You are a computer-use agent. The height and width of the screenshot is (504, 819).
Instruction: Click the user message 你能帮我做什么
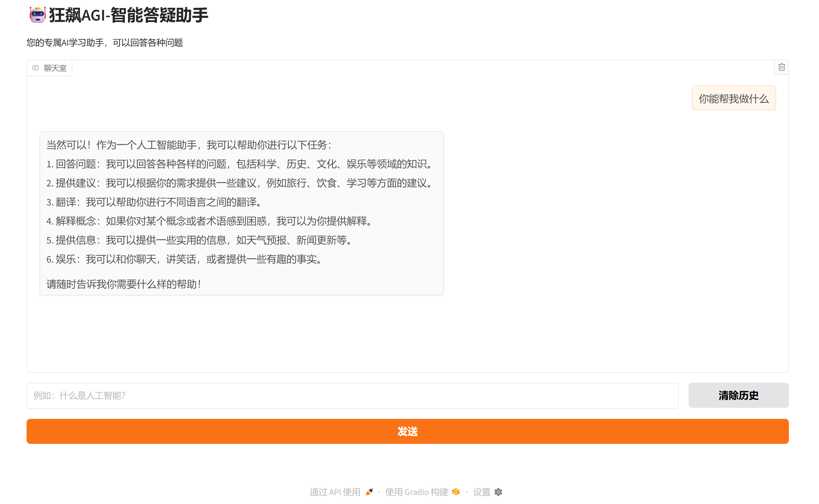pos(733,99)
